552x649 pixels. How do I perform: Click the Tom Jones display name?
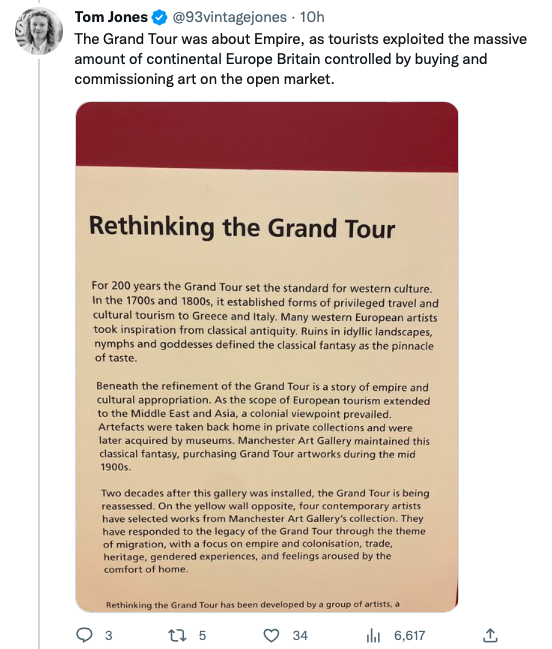tap(111, 17)
